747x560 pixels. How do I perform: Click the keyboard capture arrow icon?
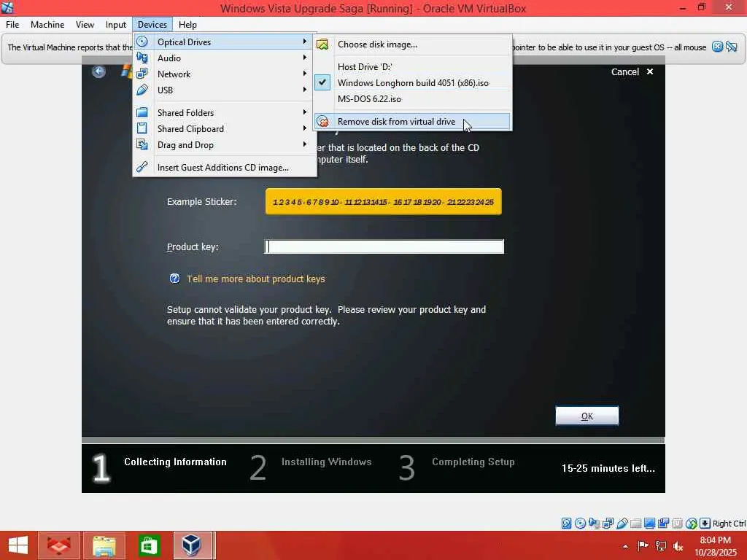click(x=705, y=524)
